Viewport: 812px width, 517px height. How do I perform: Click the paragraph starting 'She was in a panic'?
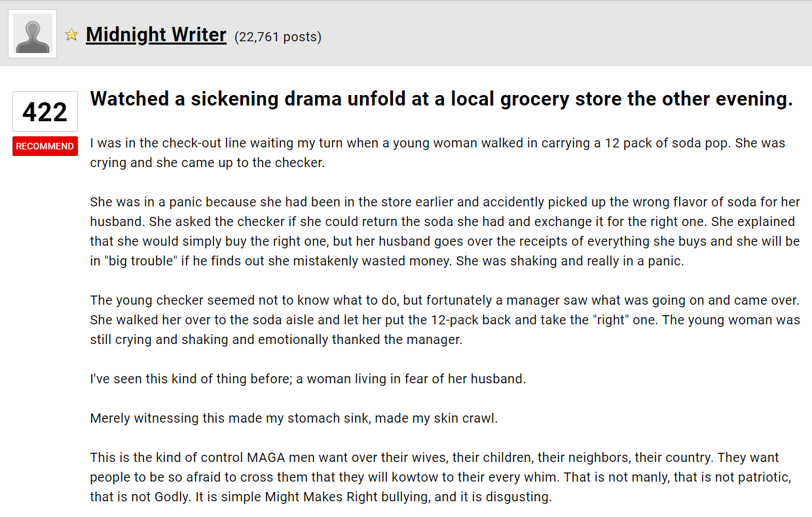pyautogui.click(x=445, y=231)
